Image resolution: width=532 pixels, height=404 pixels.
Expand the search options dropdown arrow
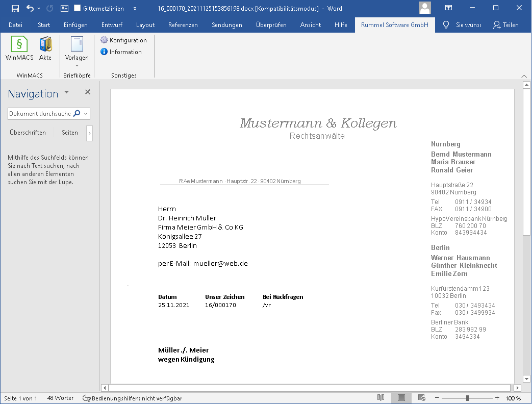pos(86,114)
